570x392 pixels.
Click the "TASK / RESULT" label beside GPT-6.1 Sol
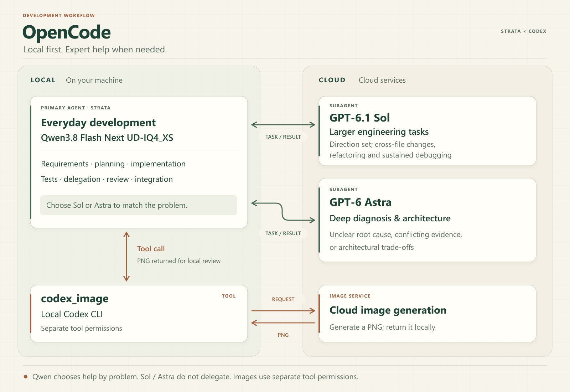tap(283, 137)
